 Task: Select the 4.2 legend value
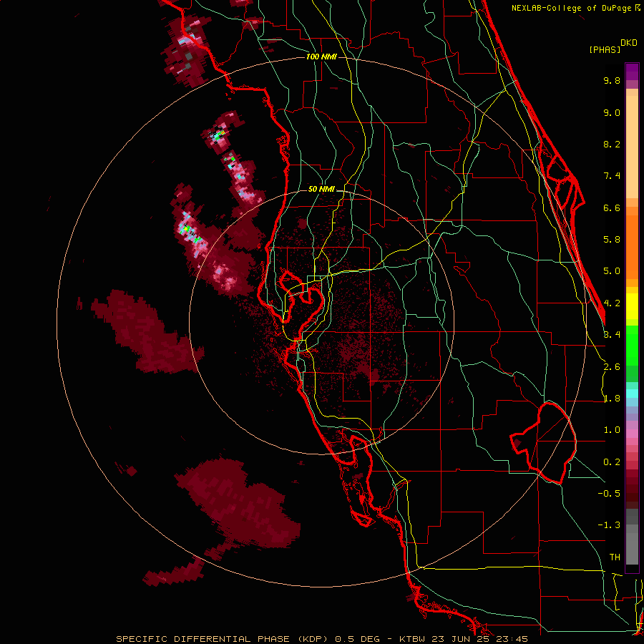click(x=612, y=303)
